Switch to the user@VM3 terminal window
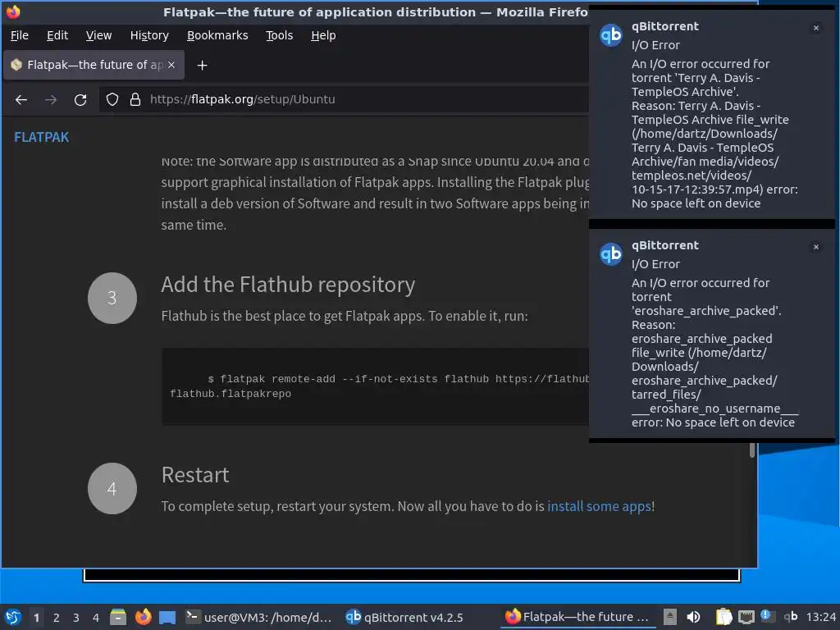840x630 pixels. pyautogui.click(x=259, y=617)
